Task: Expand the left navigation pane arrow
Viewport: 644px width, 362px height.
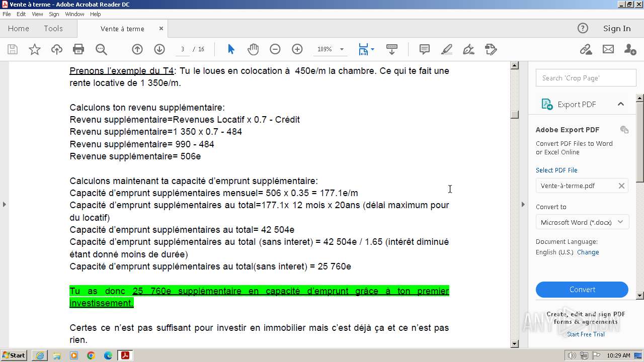Action: coord(4,204)
